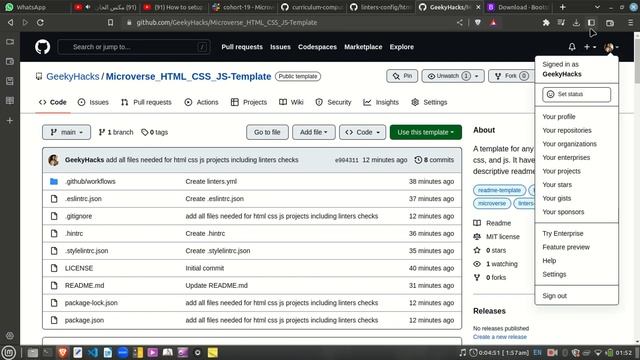Launch VS Code from taskbar

93,353
